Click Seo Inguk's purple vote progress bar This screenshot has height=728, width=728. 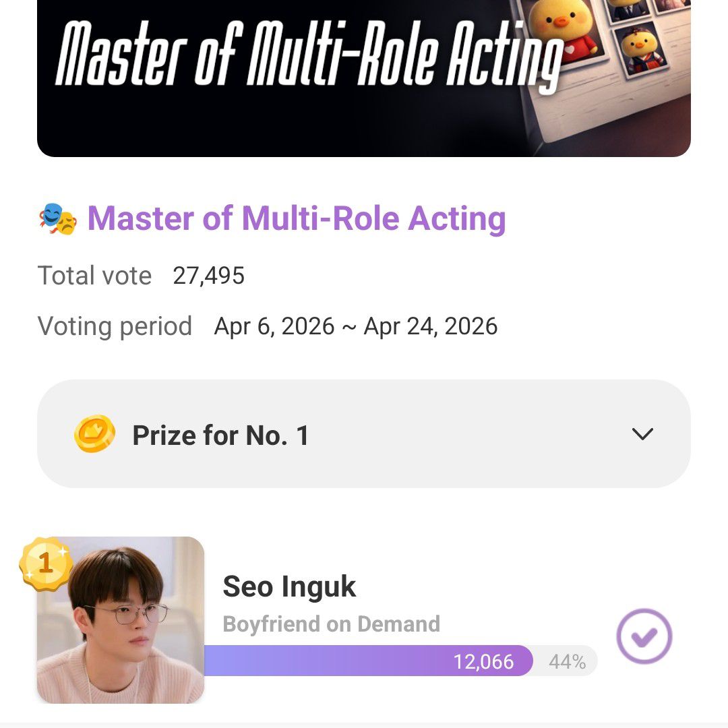371,661
